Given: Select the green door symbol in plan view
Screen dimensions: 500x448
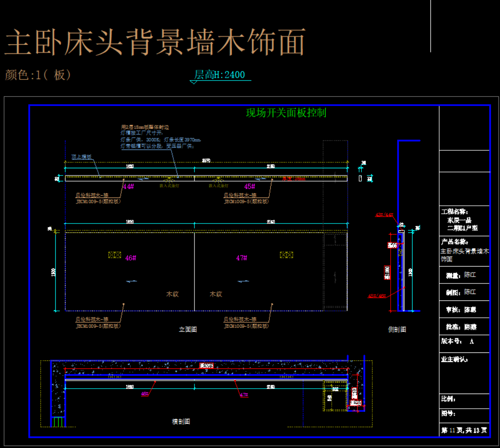Looking at the screenshot, I should click(x=58, y=421).
